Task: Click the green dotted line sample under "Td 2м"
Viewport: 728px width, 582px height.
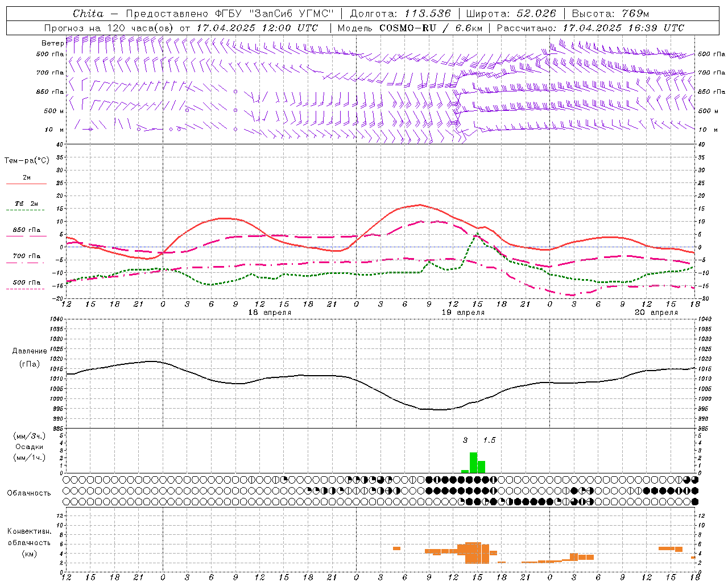Action: click(x=26, y=210)
